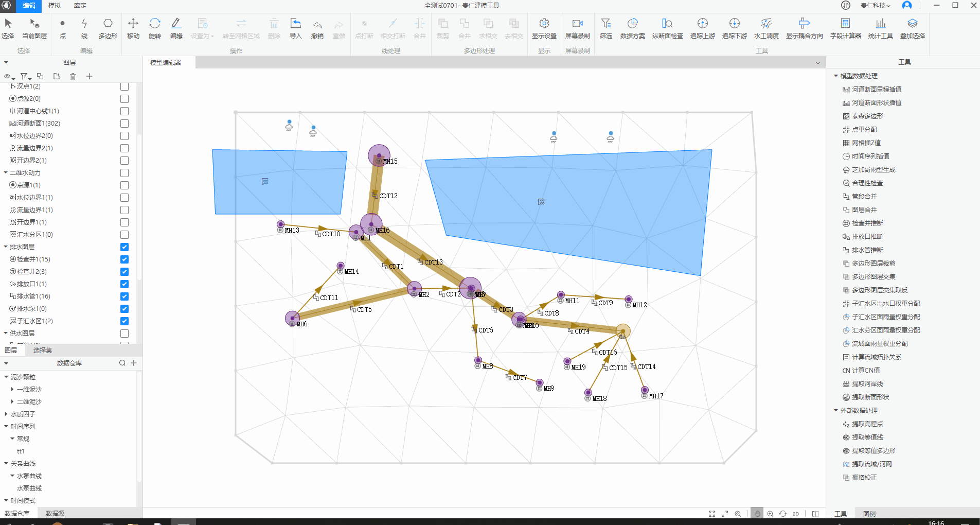
Task: Click 显示耦合方向 icon
Action: pyautogui.click(x=804, y=24)
